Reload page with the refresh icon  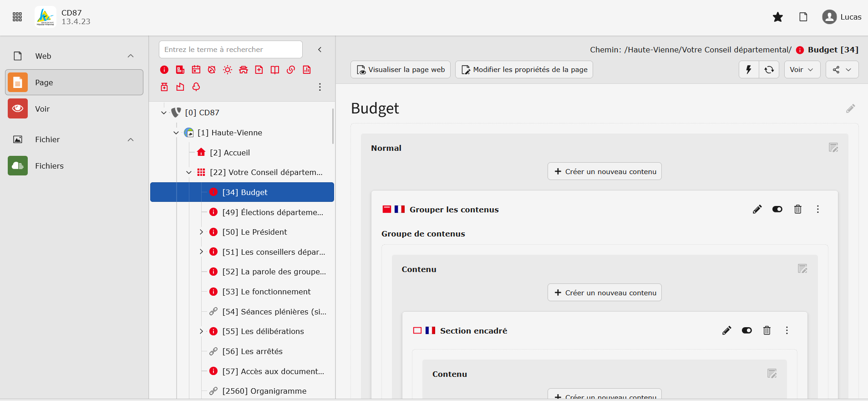pyautogui.click(x=769, y=70)
